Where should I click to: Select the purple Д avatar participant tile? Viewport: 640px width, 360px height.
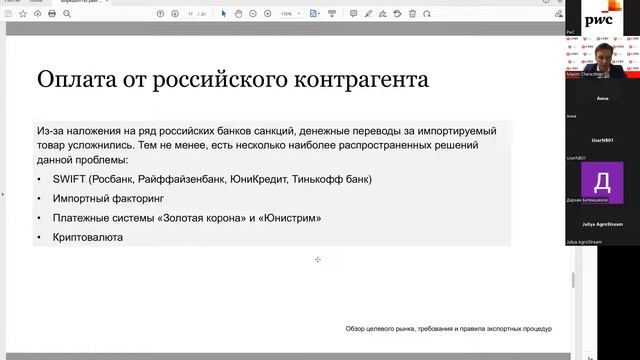(x=602, y=182)
